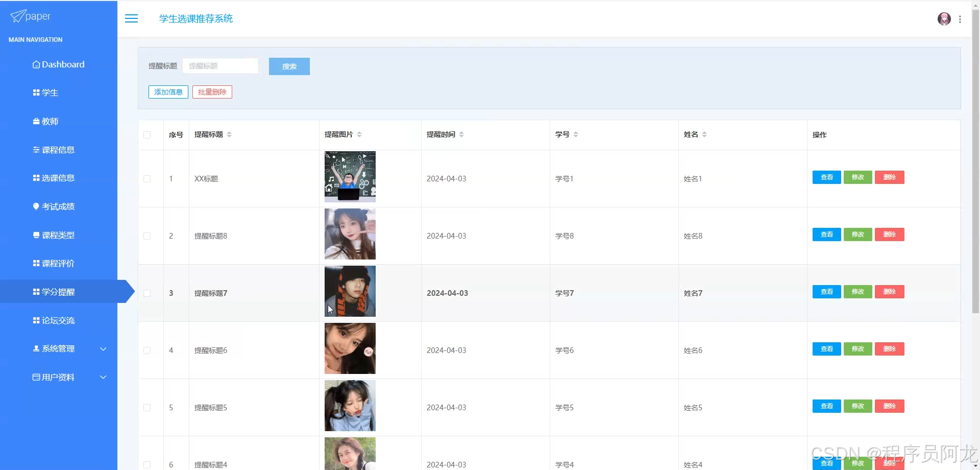The image size is (980, 470).
Task: Click the grid icon beside 学生
Action: coord(36,92)
